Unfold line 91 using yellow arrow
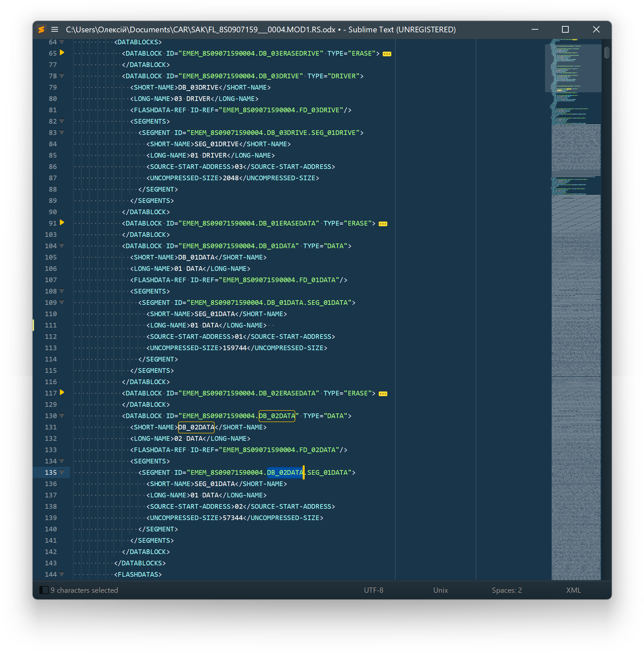Viewport: 644px width, 653px height. pyautogui.click(x=62, y=223)
